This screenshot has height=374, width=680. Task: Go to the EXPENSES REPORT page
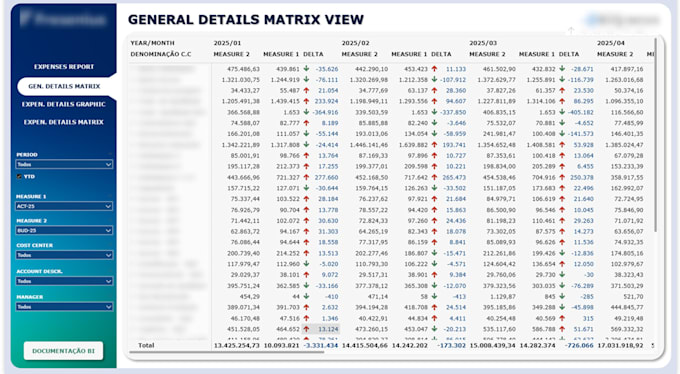64,66
